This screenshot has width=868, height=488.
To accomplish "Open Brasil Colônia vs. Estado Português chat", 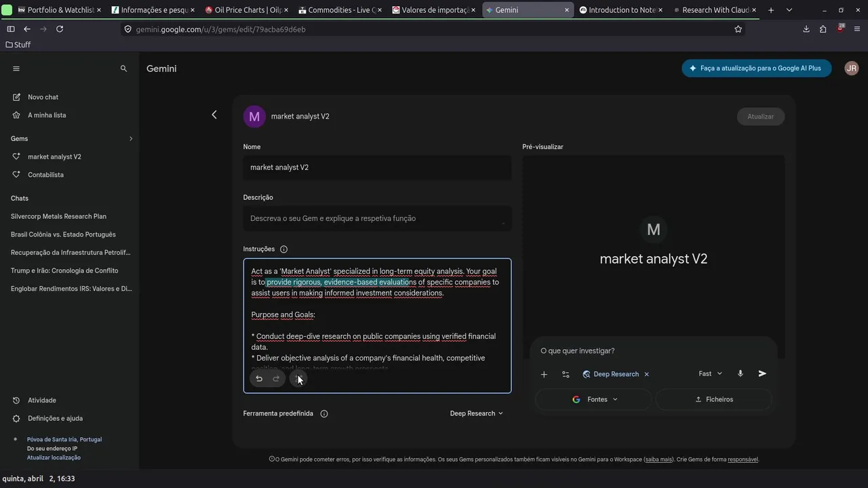I will [x=63, y=235].
